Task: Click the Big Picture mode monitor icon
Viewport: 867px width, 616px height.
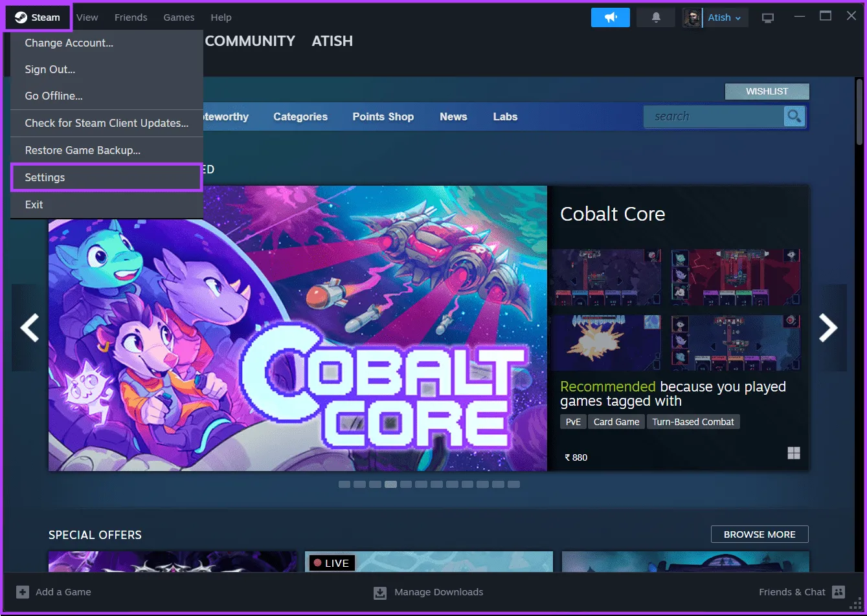Action: coord(768,17)
